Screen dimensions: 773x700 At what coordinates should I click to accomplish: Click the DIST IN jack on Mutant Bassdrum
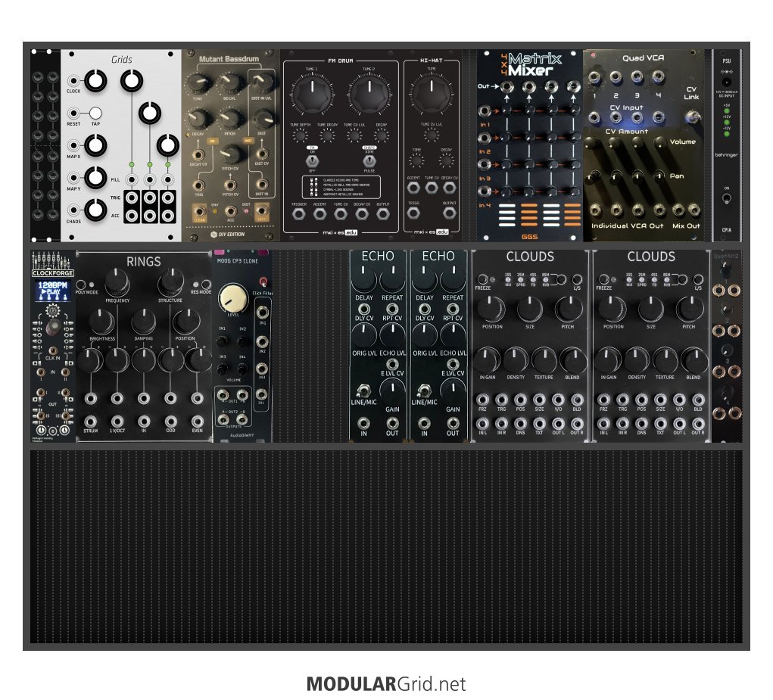[x=262, y=184]
